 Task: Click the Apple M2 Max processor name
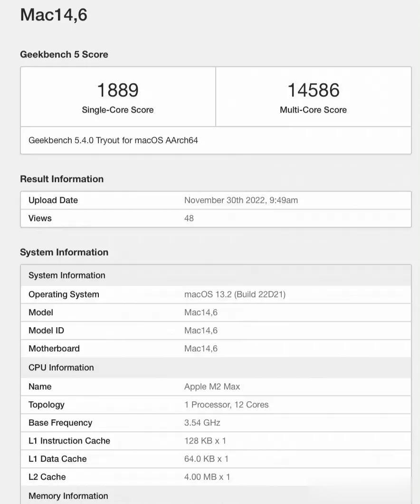click(x=212, y=387)
